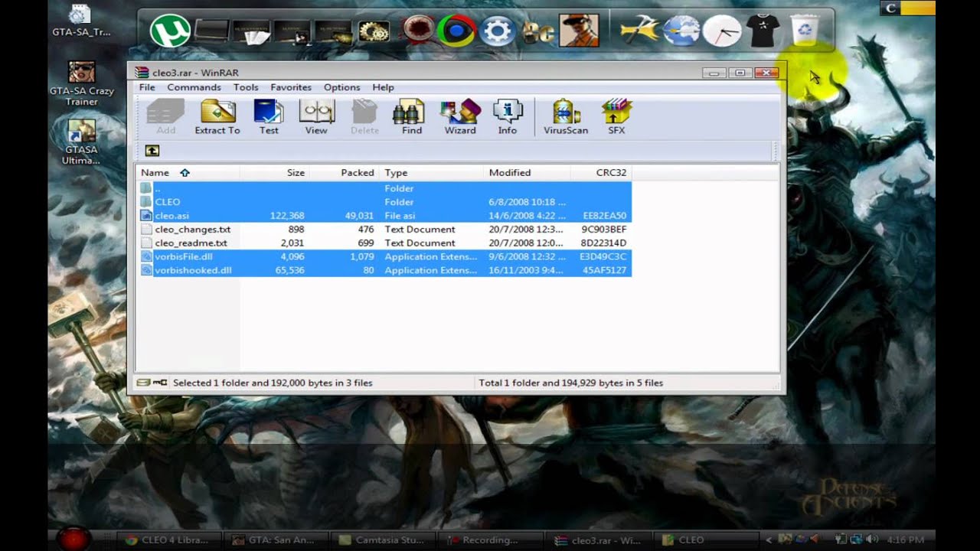Open the Commands menu
Viewport: 980px width, 551px height.
[x=194, y=87]
